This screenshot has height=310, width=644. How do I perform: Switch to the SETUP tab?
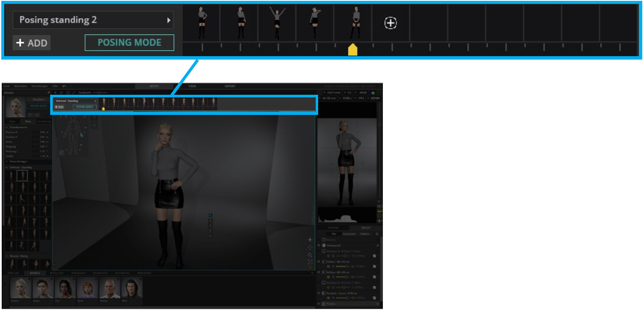click(154, 86)
